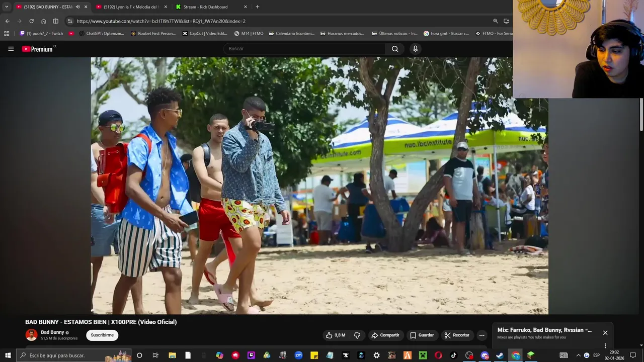Open the CapCut | Video Edit bookmark
The image size is (644, 362).
click(205, 34)
